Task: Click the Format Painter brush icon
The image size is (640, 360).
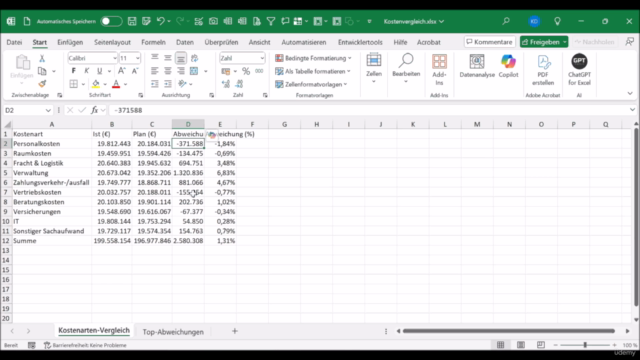Action: [42, 84]
